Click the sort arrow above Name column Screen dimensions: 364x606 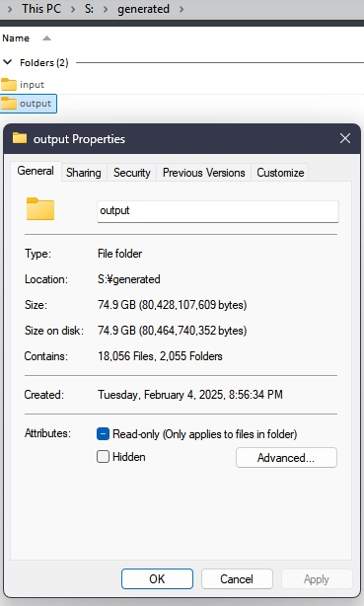[46, 38]
